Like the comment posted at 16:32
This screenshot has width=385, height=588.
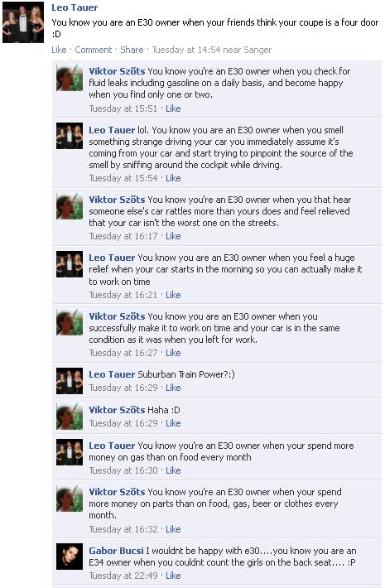coord(173,529)
